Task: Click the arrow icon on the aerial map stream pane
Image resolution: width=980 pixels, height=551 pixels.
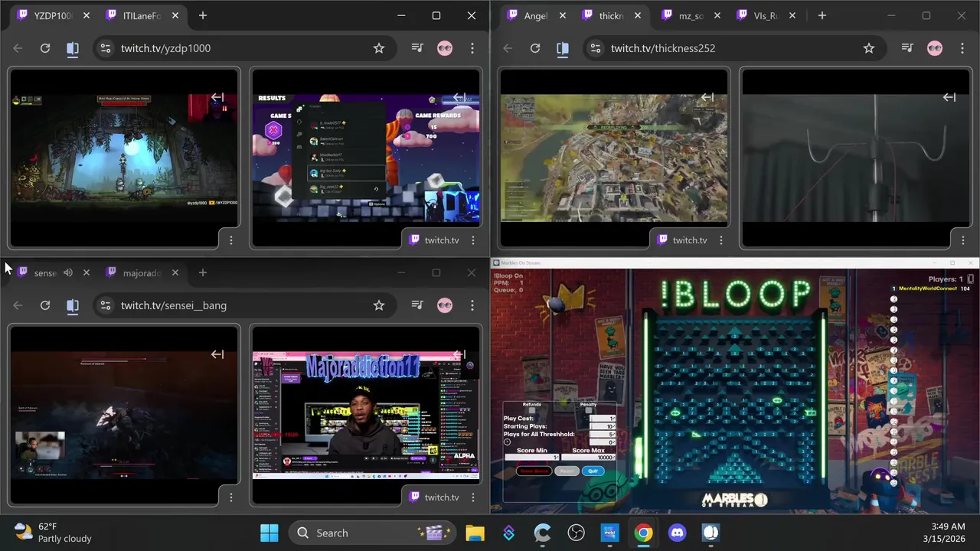Action: [707, 97]
